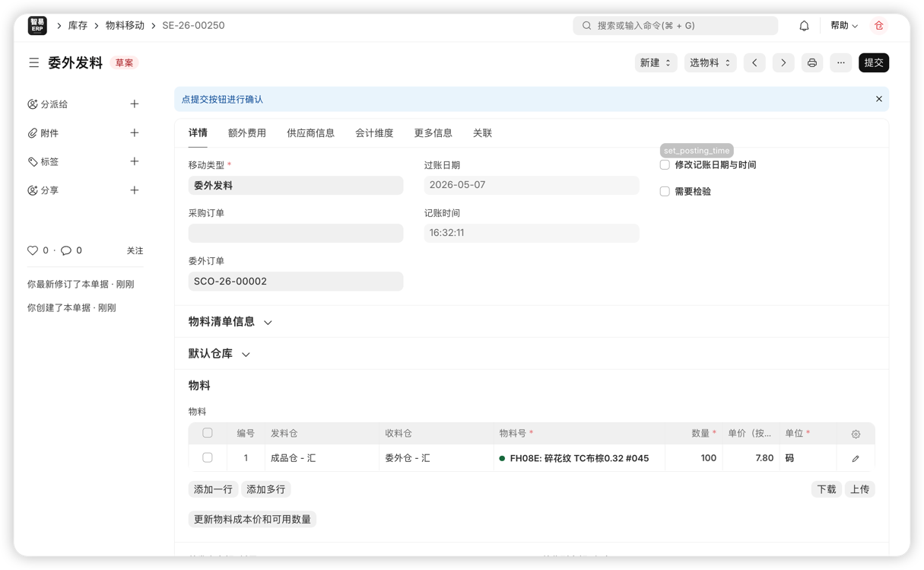Focus the search or command bar
This screenshot has height=570, width=924.
pos(675,26)
